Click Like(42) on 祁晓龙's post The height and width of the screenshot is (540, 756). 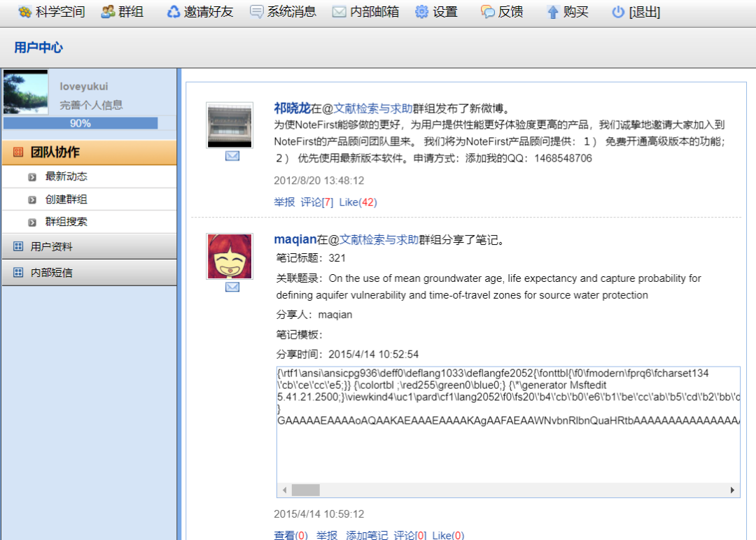point(358,202)
